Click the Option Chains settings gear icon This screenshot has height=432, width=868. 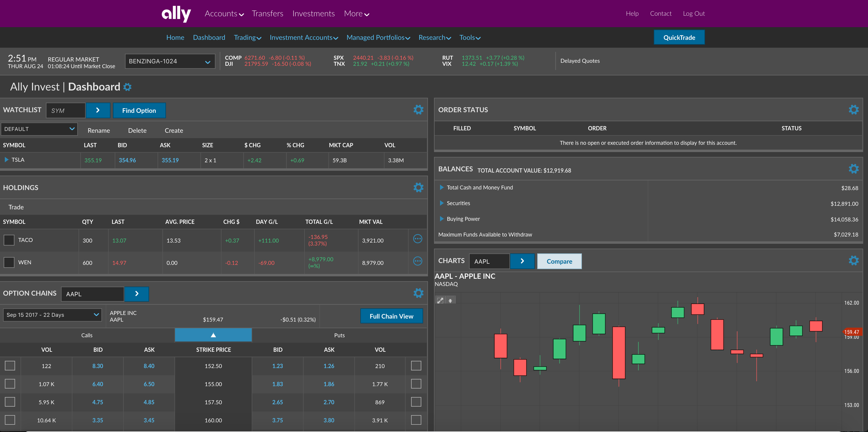[x=419, y=293]
